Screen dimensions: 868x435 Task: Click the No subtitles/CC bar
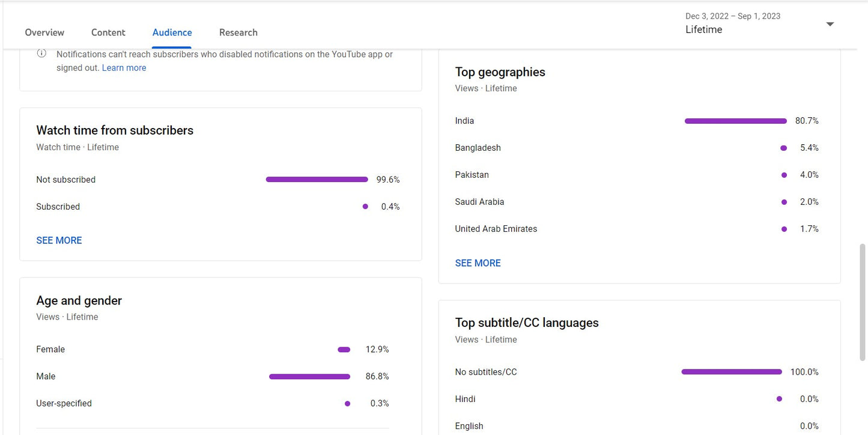click(x=731, y=372)
